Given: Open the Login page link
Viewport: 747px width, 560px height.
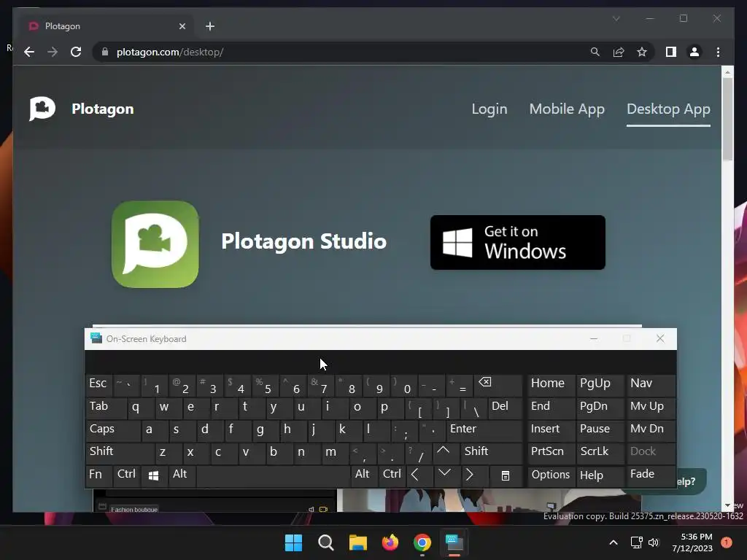Looking at the screenshot, I should tap(489, 109).
